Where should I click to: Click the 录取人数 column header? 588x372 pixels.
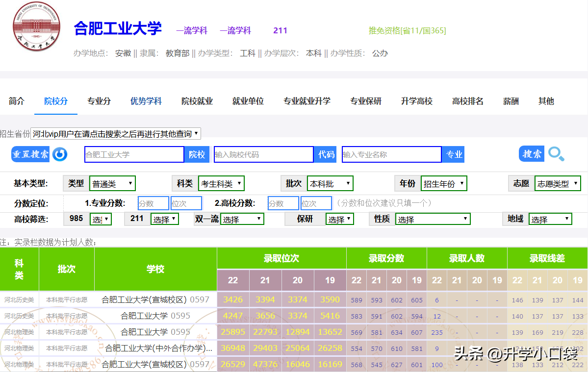point(467,258)
